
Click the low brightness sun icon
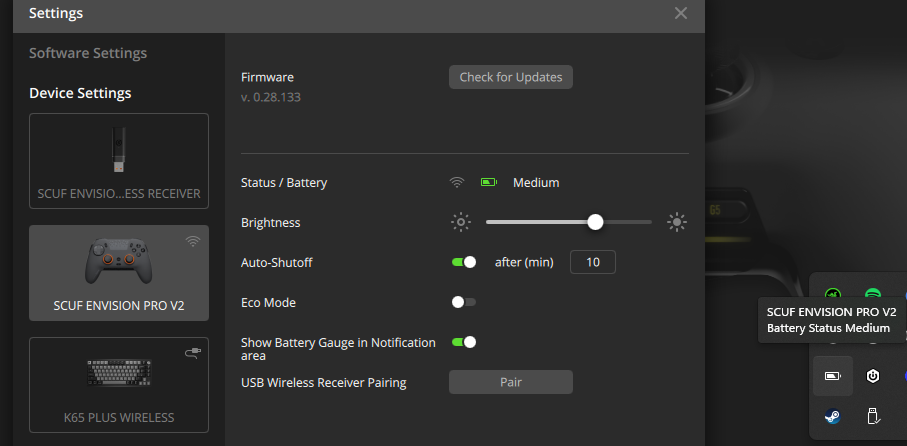point(460,223)
